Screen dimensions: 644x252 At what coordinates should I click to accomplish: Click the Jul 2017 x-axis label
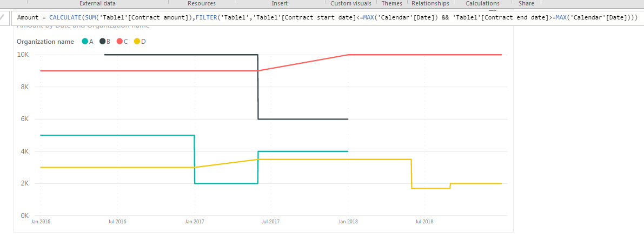pyautogui.click(x=271, y=222)
